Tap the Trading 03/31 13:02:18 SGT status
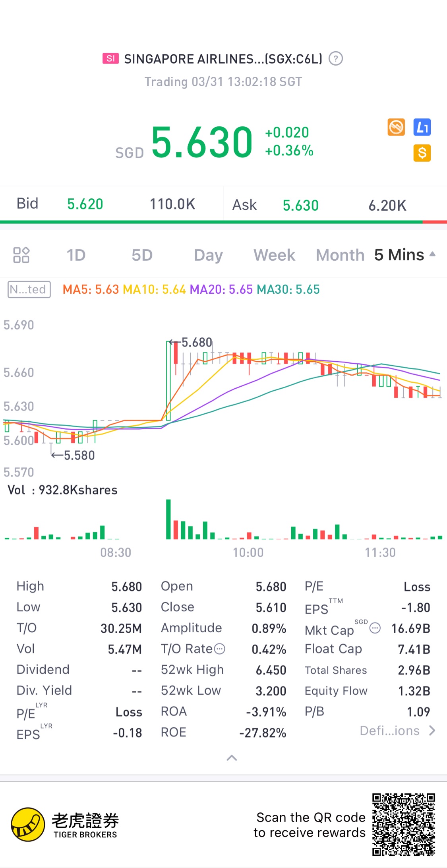 point(223,82)
